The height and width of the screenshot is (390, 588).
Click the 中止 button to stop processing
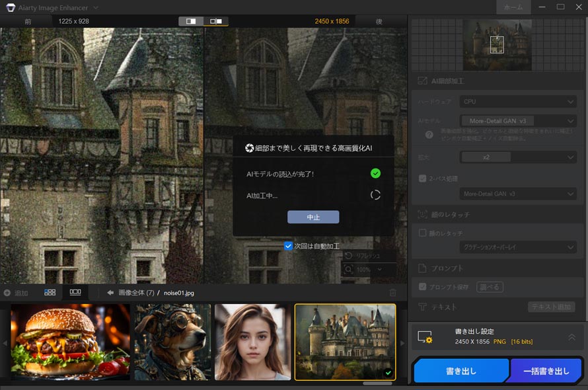pyautogui.click(x=313, y=217)
